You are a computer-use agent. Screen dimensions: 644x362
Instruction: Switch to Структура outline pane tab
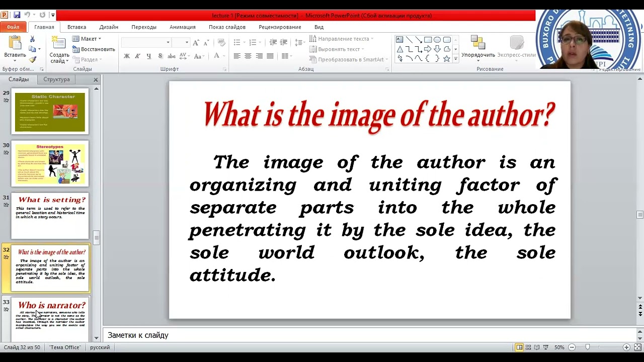56,79
